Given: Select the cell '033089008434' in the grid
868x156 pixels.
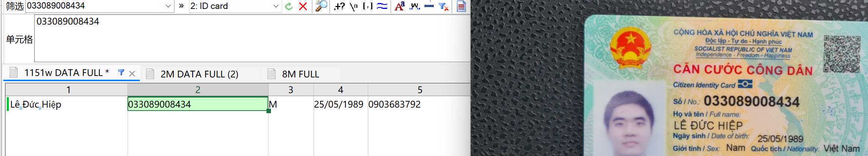Looking at the screenshot, I should click(x=198, y=104).
